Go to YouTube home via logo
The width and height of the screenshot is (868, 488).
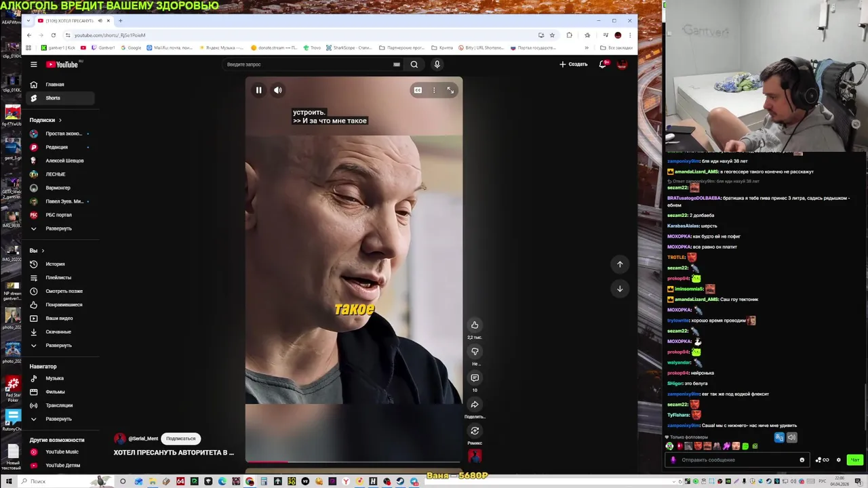[x=62, y=64]
